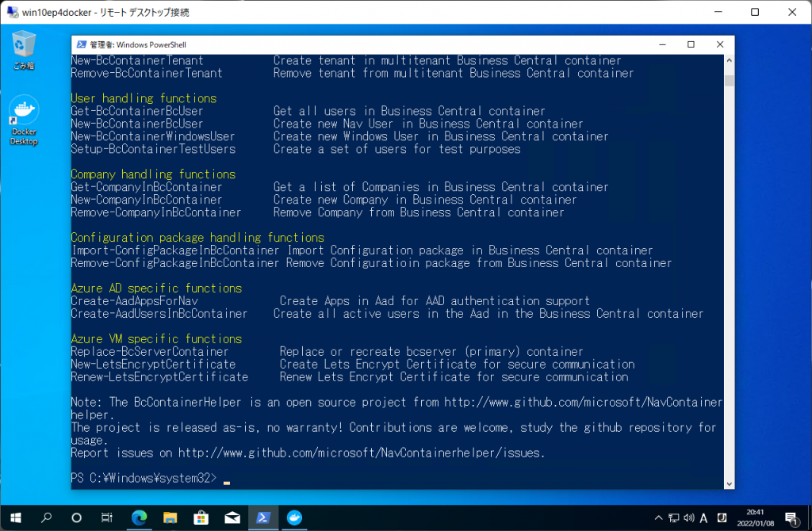Open Mail app from taskbar

click(232, 518)
